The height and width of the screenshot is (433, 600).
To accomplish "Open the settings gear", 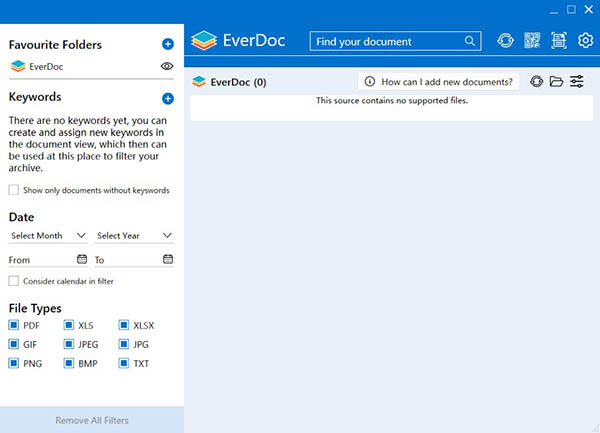I will tap(585, 40).
